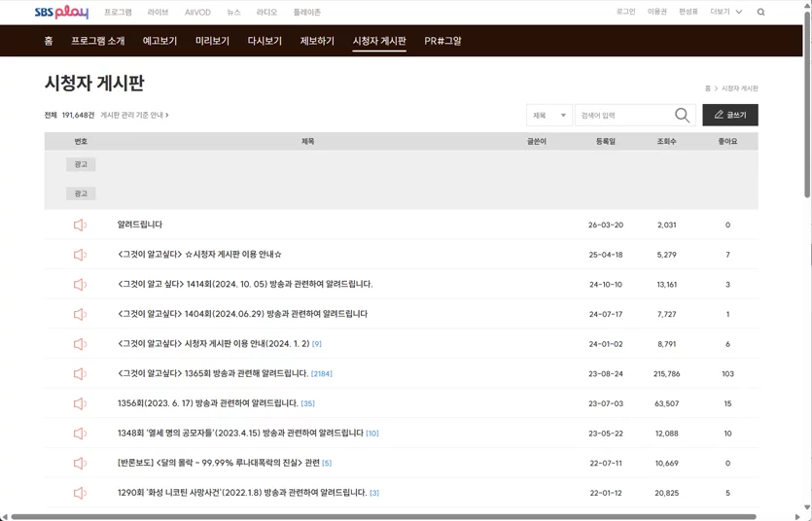Open the 1356회 방송 관련 notice post
The height and width of the screenshot is (521, 812).
pyautogui.click(x=208, y=403)
